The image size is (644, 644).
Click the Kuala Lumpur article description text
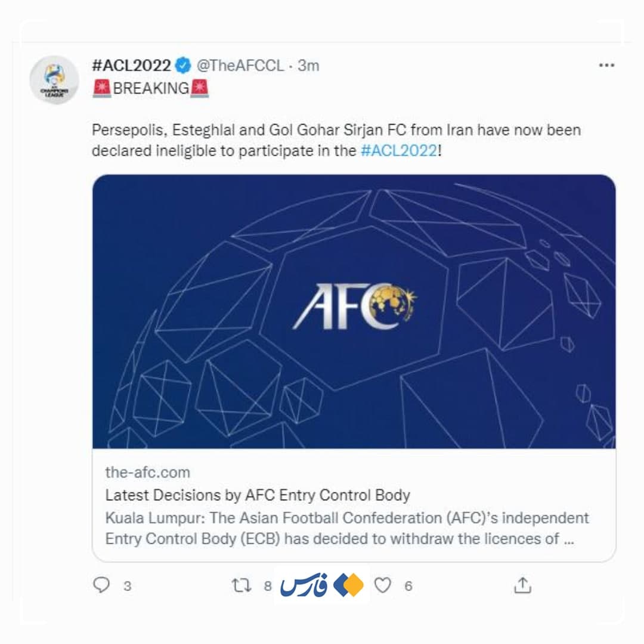347,528
